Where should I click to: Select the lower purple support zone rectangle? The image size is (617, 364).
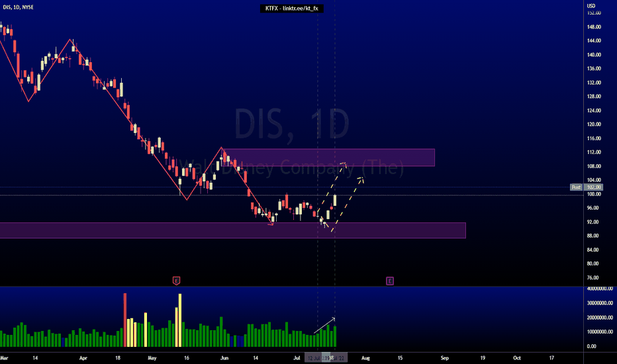point(233,230)
